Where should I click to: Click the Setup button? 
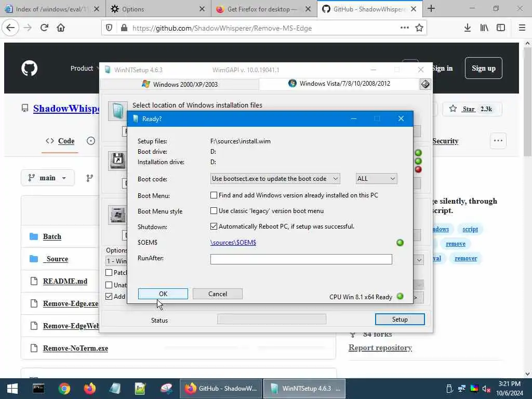tap(400, 320)
